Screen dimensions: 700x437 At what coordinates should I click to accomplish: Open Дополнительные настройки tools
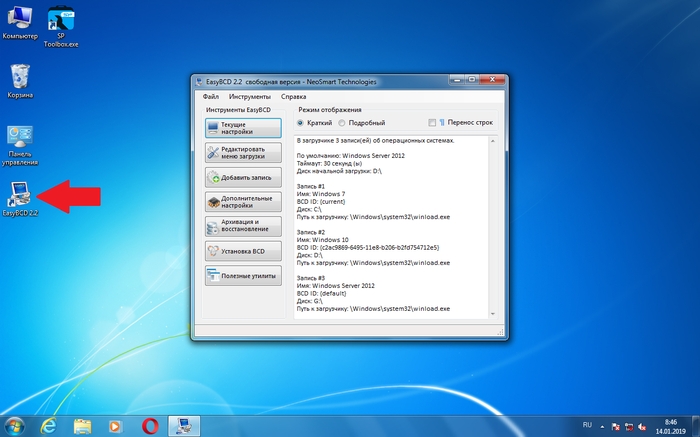click(x=243, y=201)
